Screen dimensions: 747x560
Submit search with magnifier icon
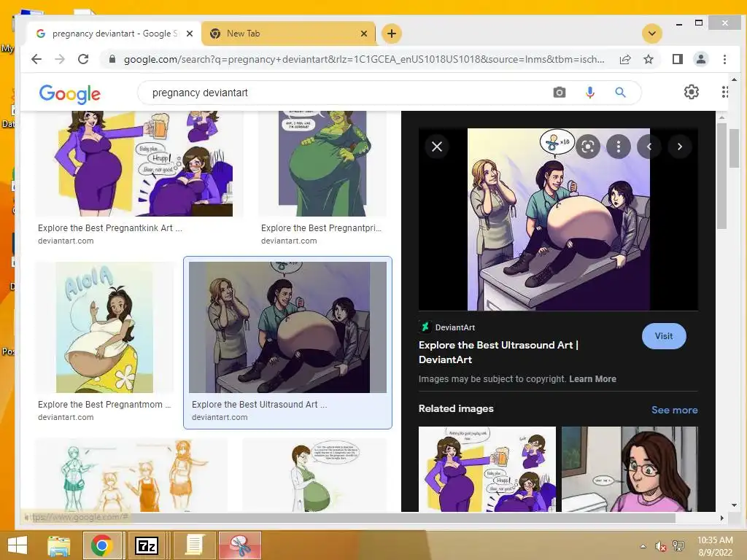(x=620, y=93)
